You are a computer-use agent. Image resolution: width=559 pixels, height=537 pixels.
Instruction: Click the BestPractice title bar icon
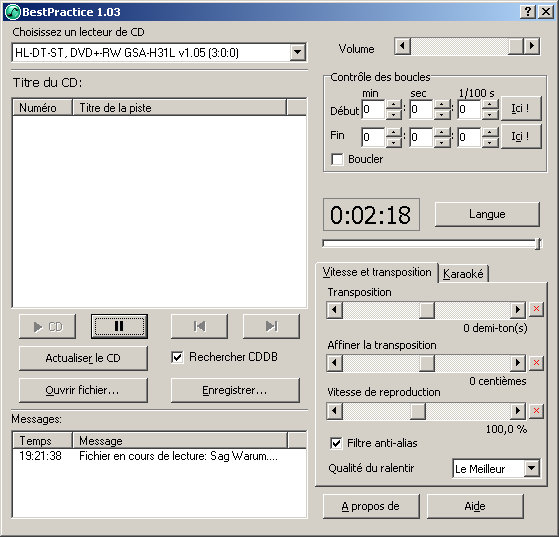tap(13, 12)
